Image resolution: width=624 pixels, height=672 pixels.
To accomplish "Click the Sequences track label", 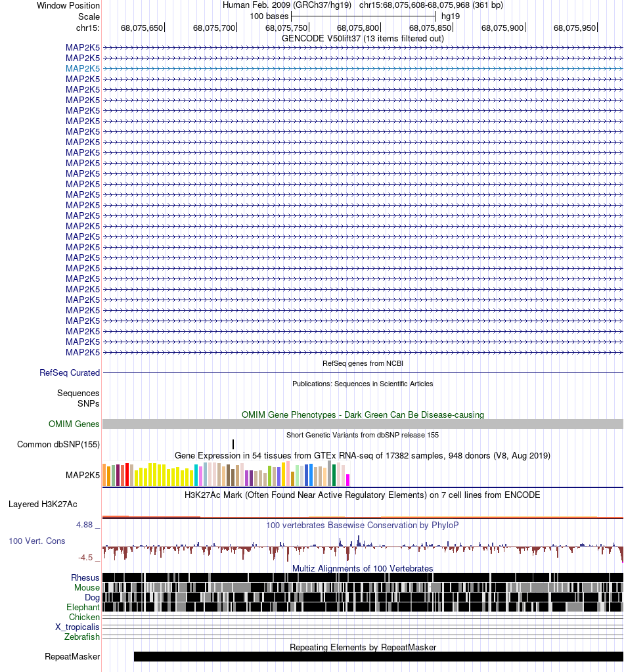I will pyautogui.click(x=78, y=393).
